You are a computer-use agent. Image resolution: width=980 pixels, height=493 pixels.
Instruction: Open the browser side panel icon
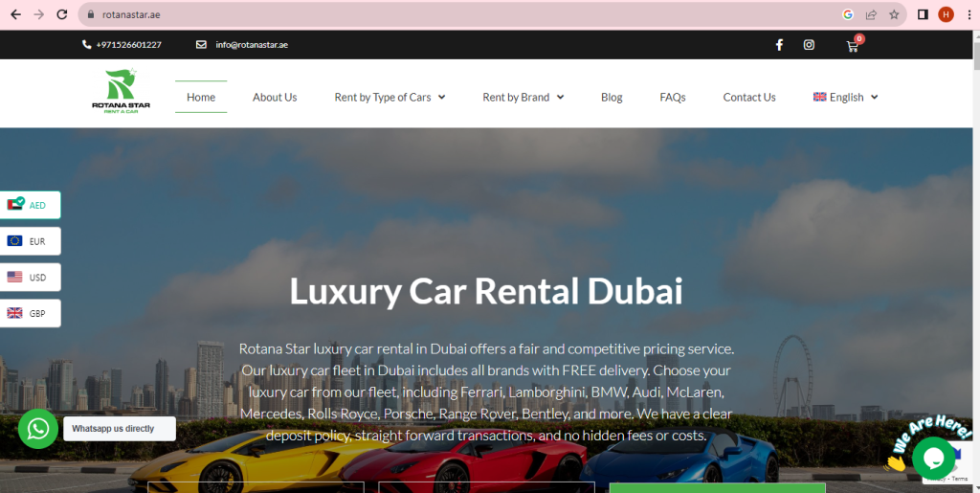pos(923,14)
